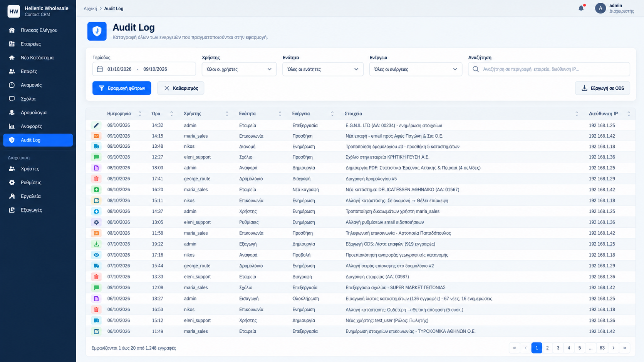Click the truck icon on the δρομολογίου #3 row
Screen dimensions: 644x362
[96, 146]
